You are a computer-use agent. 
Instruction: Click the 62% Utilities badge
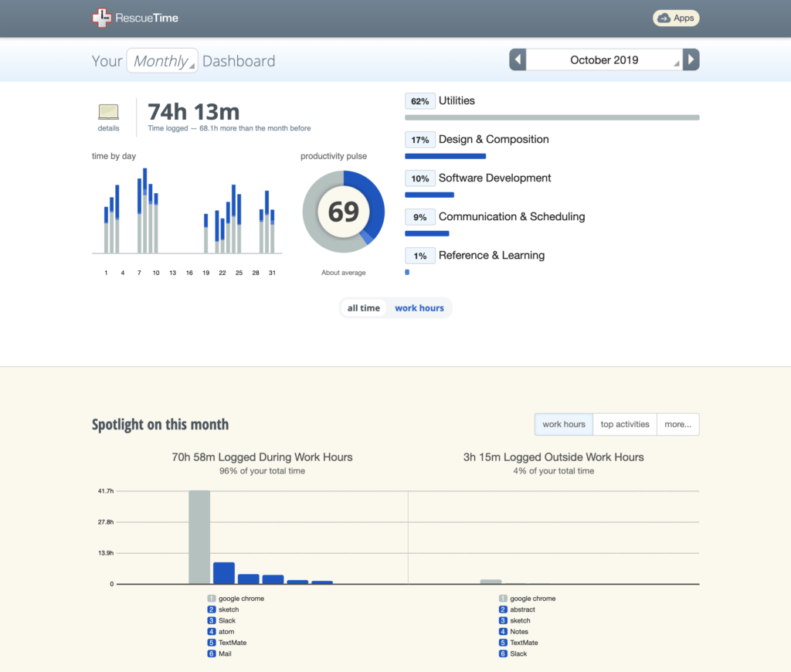[x=419, y=101]
